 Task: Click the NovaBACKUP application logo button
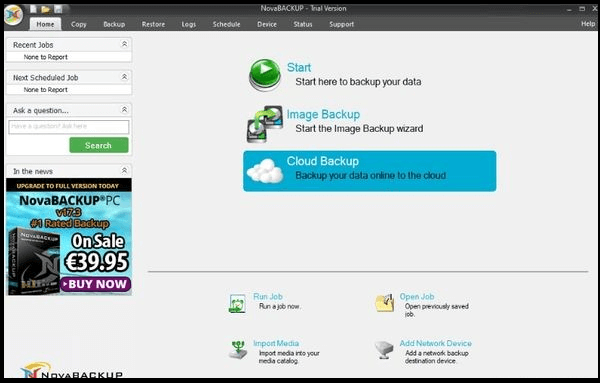13,15
